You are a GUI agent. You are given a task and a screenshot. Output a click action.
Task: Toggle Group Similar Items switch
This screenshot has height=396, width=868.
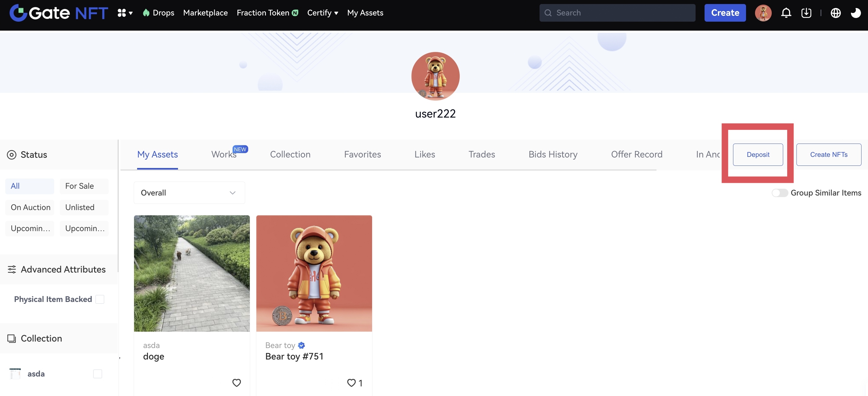pyautogui.click(x=779, y=193)
